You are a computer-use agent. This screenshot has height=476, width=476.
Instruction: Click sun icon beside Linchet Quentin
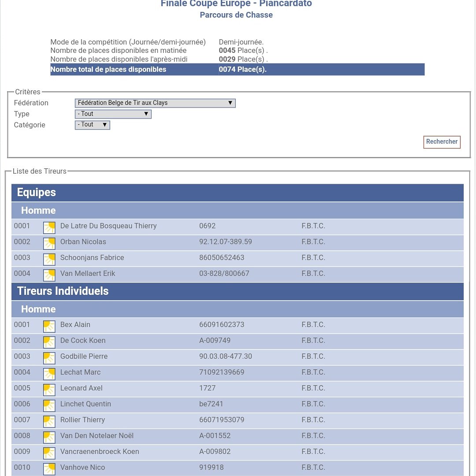49,405
